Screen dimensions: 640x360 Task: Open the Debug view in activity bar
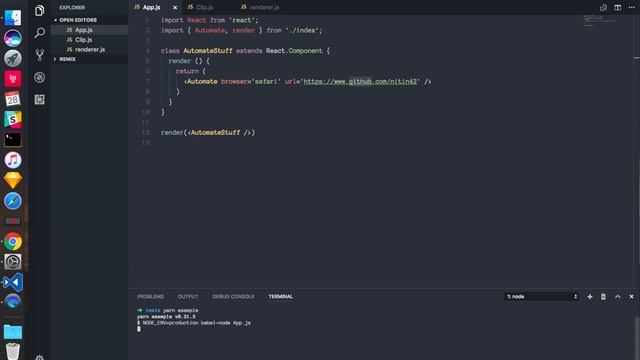point(40,78)
